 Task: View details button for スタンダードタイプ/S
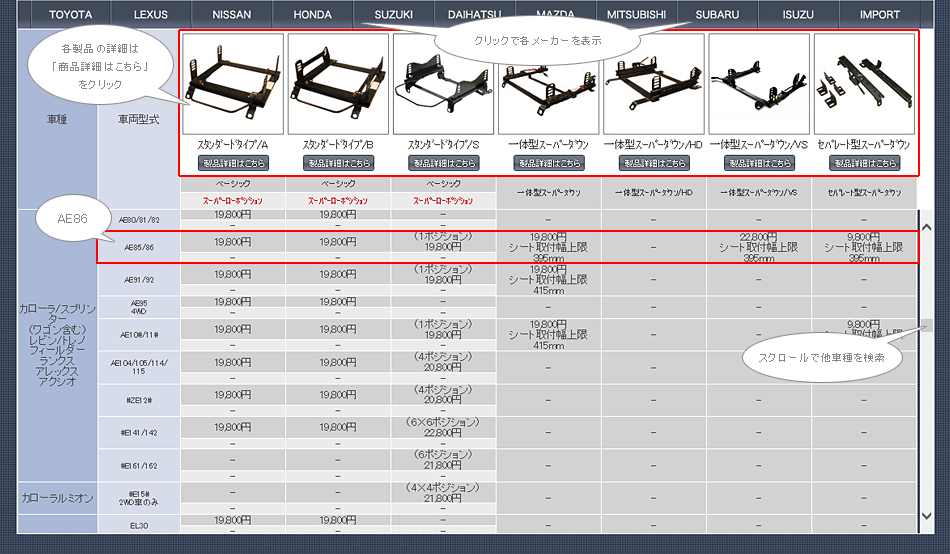(x=444, y=163)
